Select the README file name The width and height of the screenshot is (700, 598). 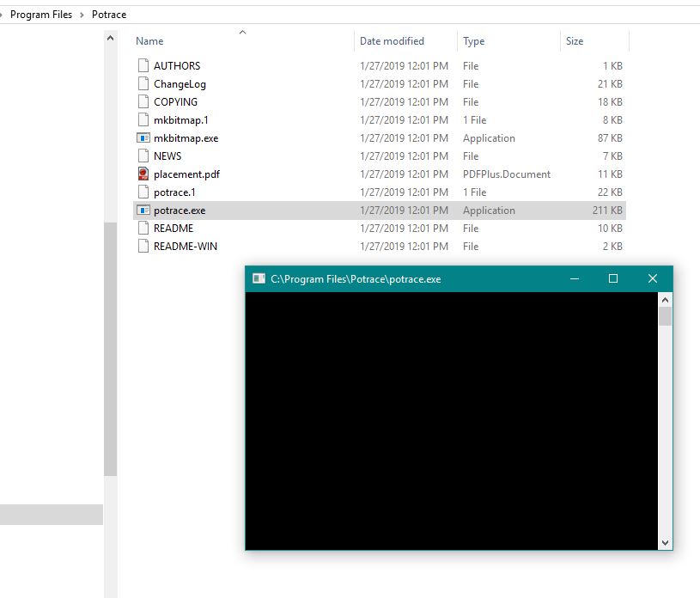click(x=173, y=229)
